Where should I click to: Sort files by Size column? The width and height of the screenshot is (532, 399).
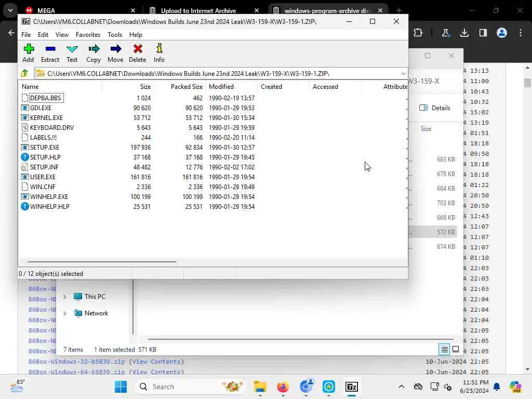click(128, 87)
